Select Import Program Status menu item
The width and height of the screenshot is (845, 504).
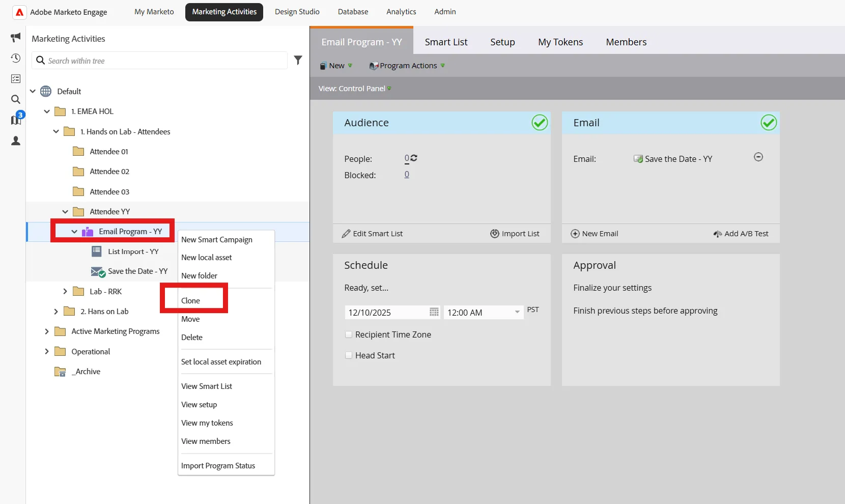point(218,465)
